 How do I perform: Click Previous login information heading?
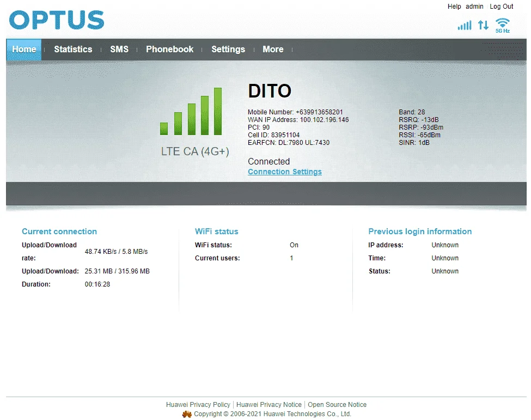coord(420,232)
